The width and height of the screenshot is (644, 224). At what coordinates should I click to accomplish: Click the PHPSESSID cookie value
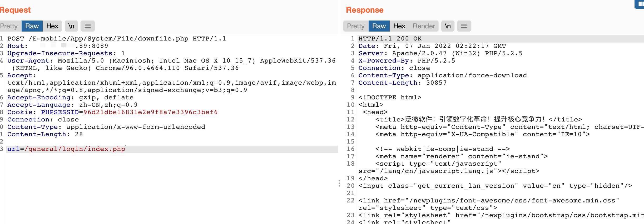(x=150, y=112)
